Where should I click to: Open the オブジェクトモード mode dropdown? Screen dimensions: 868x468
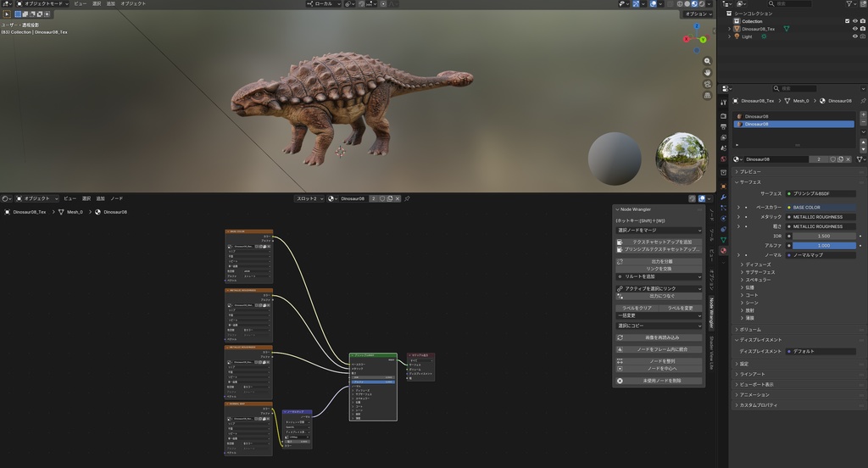point(44,3)
